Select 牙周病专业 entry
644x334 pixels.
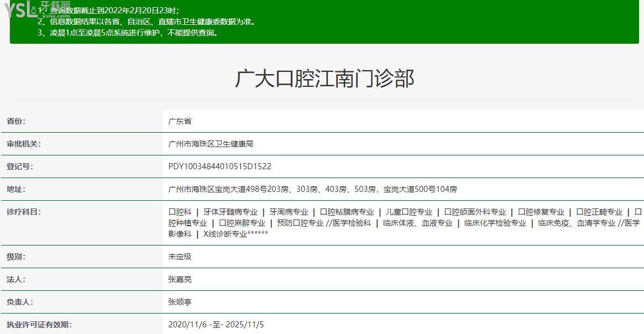(289, 212)
